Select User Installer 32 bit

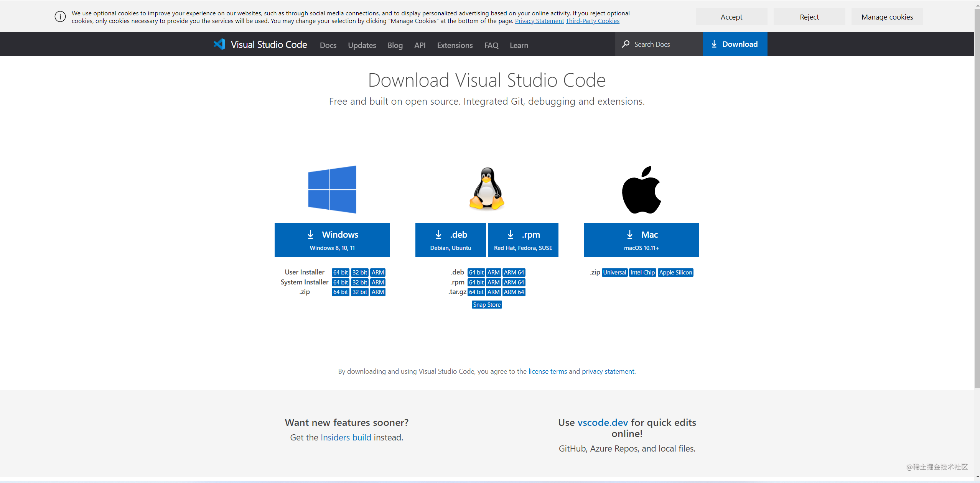pos(360,273)
